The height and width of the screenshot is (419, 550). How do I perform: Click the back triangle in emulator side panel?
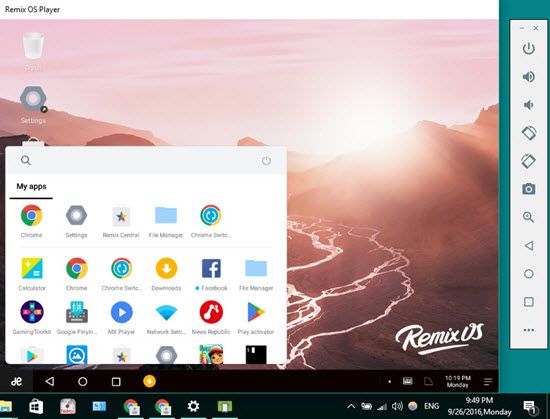click(x=529, y=246)
